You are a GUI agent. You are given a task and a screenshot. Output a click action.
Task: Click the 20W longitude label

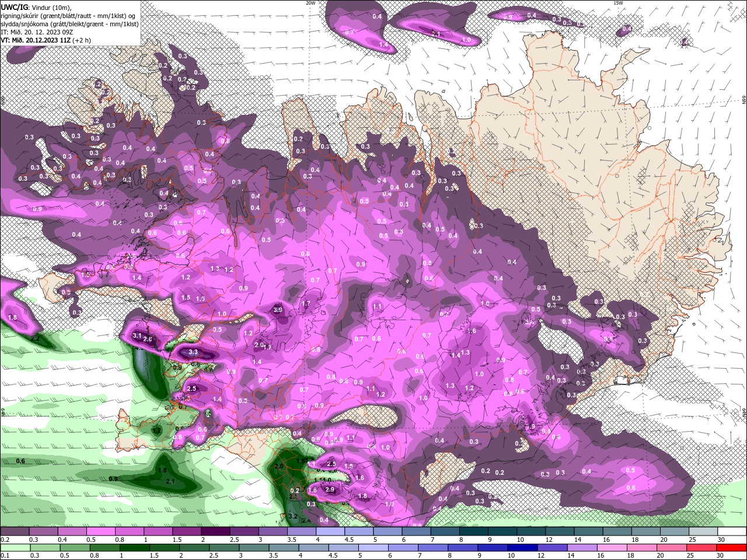310,3
